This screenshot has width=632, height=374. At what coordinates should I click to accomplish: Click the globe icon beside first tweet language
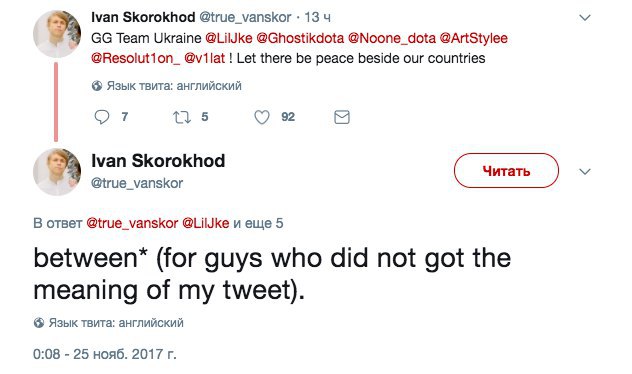(97, 86)
